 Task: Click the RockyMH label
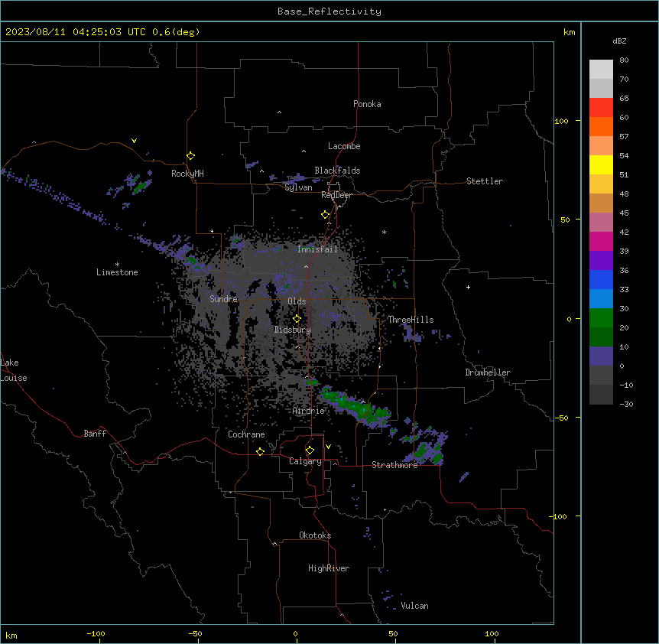(x=187, y=174)
